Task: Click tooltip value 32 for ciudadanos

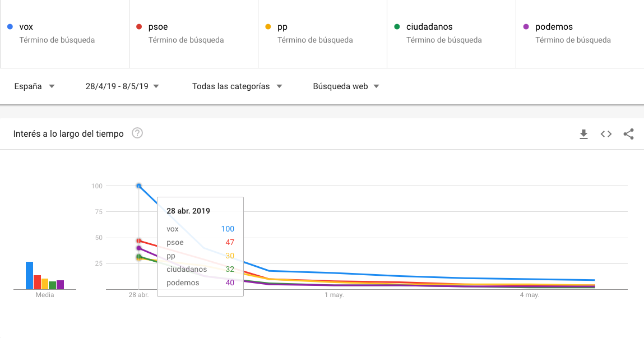Action: (230, 270)
